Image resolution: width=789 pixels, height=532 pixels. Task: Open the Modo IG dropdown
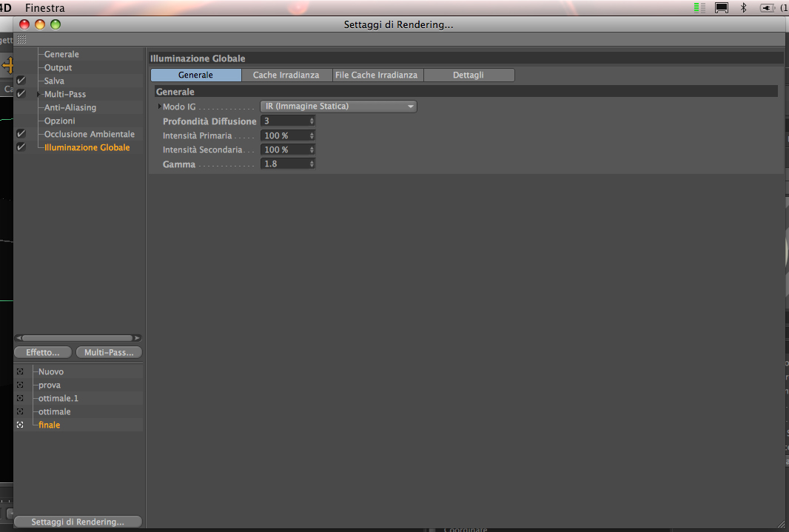click(338, 106)
